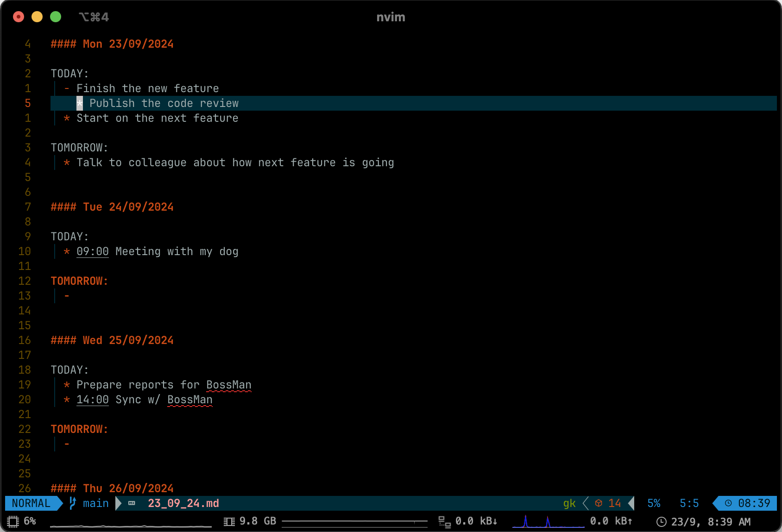Image resolution: width=782 pixels, height=532 pixels.
Task: Click the star bullet before 'Prepare reports for BossMan'
Action: (x=67, y=385)
